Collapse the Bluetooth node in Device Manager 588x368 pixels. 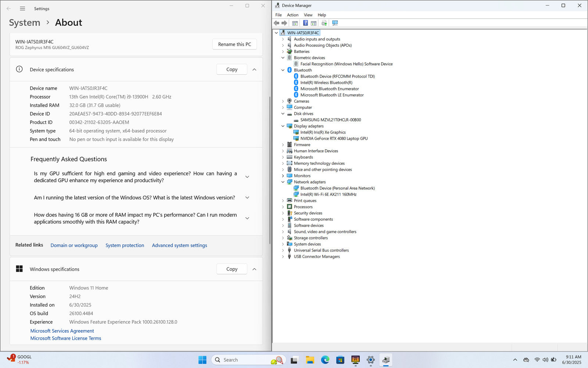pyautogui.click(x=283, y=70)
